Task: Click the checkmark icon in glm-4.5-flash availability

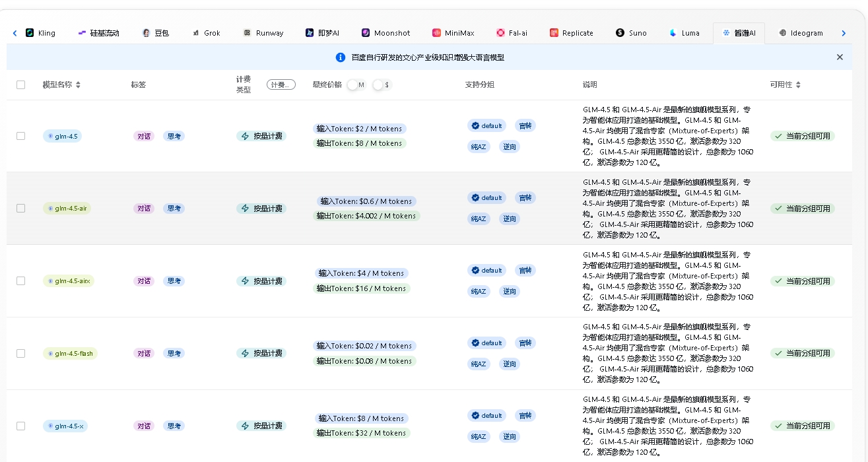Action: pyautogui.click(x=778, y=354)
